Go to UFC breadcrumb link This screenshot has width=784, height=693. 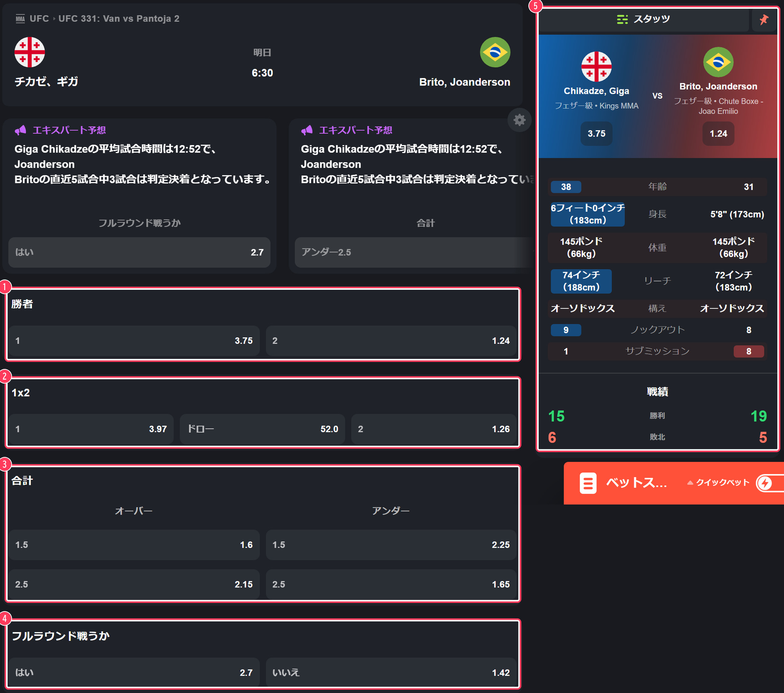coord(39,19)
